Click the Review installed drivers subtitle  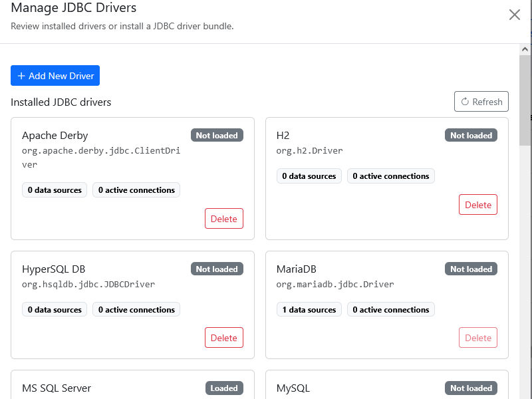click(122, 26)
